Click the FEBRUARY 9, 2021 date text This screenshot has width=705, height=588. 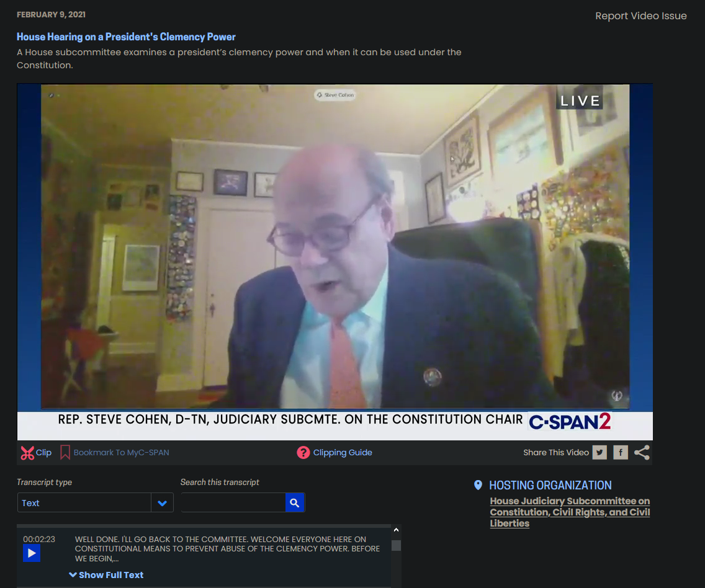click(x=52, y=14)
